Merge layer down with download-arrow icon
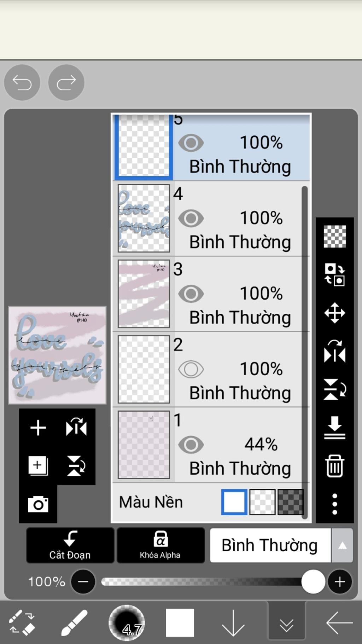This screenshot has height=644, width=362. (334, 428)
